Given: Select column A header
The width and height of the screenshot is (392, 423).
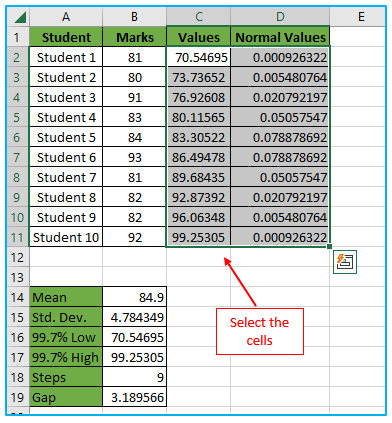Looking at the screenshot, I should point(66,16).
